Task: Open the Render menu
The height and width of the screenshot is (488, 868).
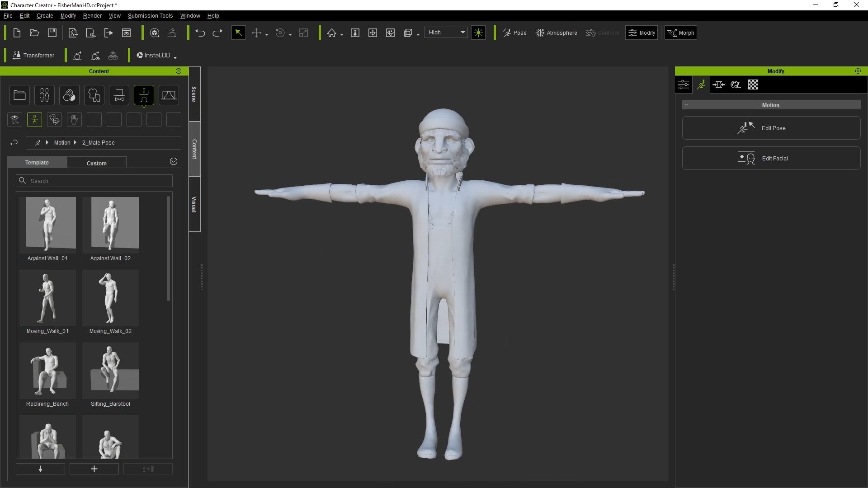Action: [92, 15]
